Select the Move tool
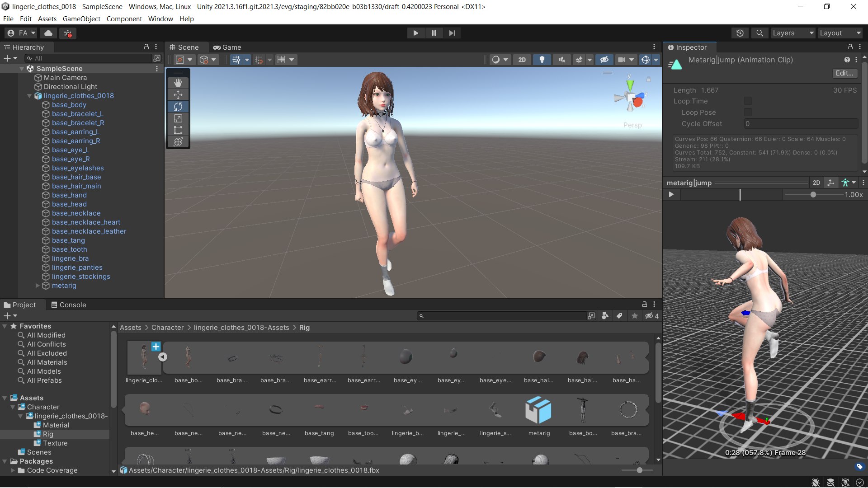This screenshot has width=868, height=488. [178, 95]
